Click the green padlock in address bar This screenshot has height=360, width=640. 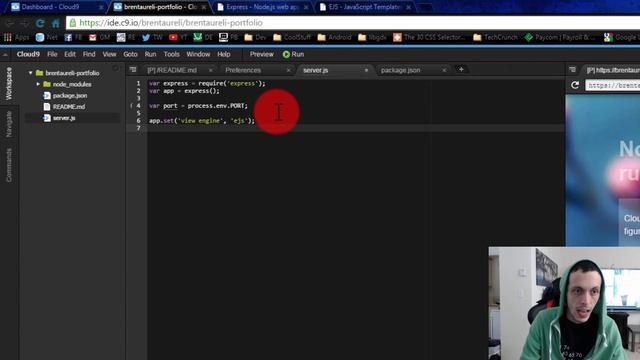click(x=73, y=23)
